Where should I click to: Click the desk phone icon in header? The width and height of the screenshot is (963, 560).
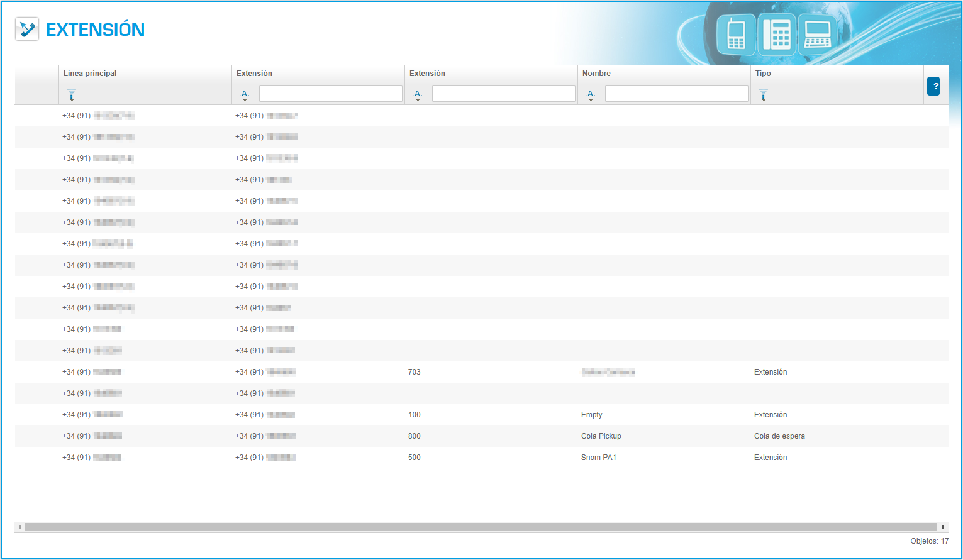777,34
